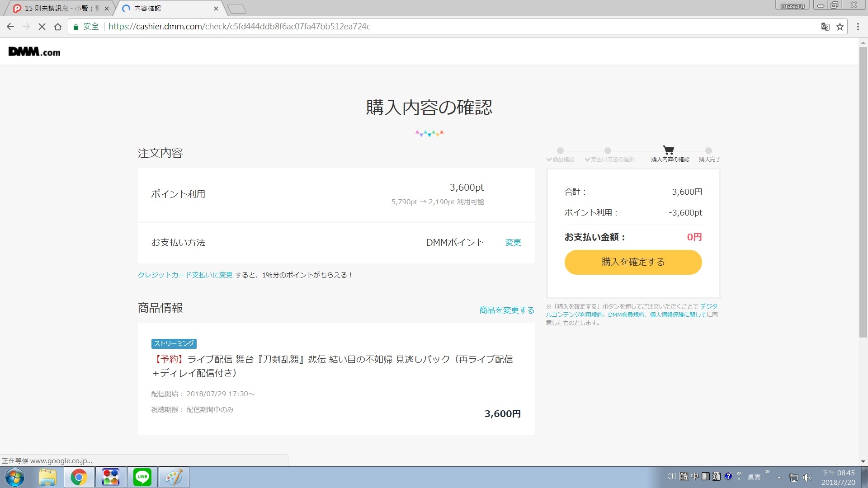Open File Explorer from the taskbar
Screen dimensions: 868x488
[x=47, y=478]
